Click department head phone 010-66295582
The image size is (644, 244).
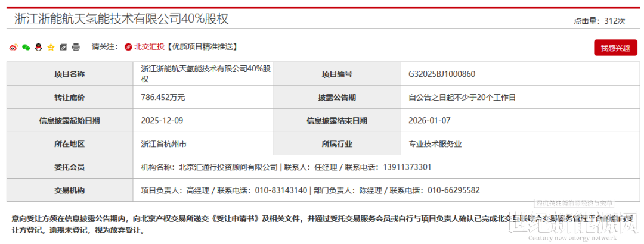tap(453, 190)
